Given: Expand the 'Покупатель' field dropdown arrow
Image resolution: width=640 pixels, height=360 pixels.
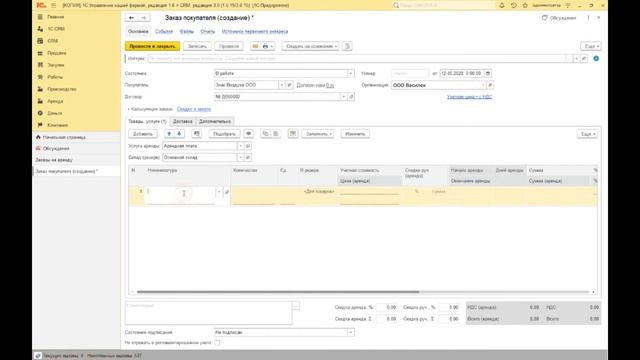Looking at the screenshot, I should point(282,85).
